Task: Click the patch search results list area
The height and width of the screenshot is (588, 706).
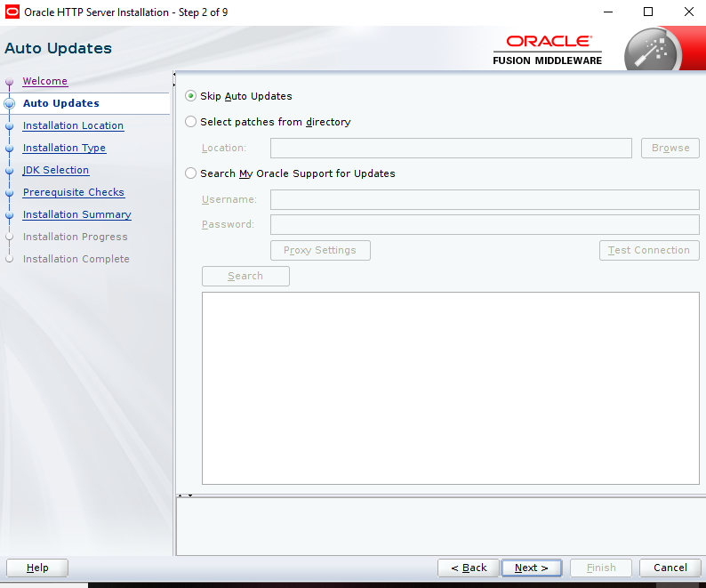Action: coord(450,388)
